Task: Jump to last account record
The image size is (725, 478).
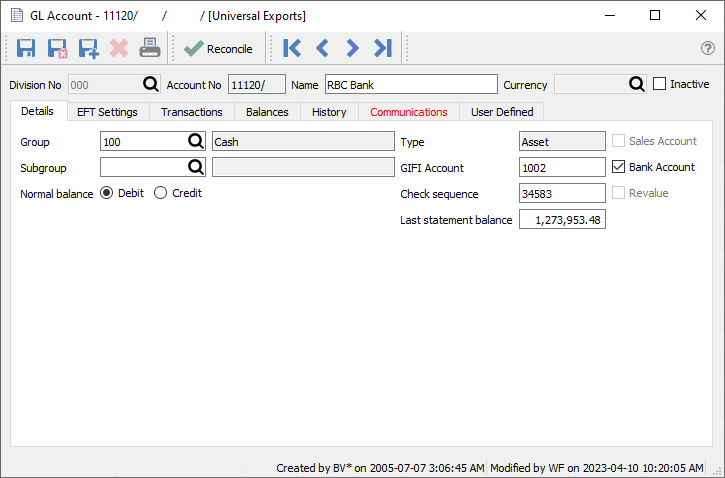Action: pyautogui.click(x=383, y=48)
